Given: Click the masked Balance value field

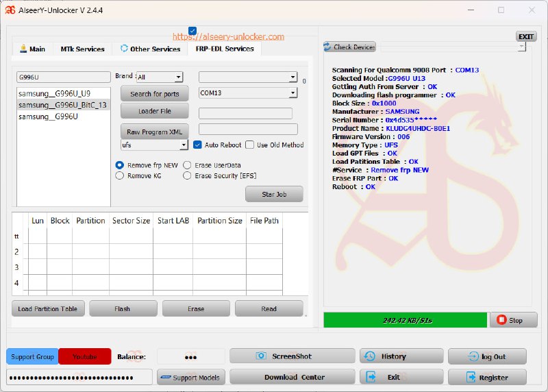Looking at the screenshot, I should 191,356.
